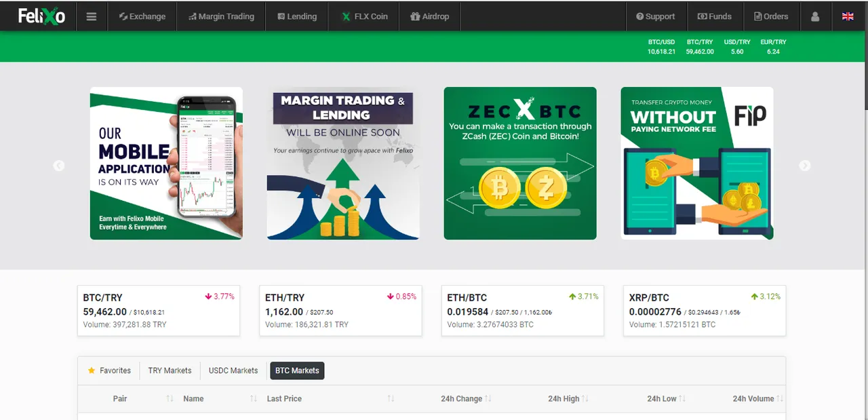Sort table by Name column
The height and width of the screenshot is (420, 868).
[x=220, y=398]
